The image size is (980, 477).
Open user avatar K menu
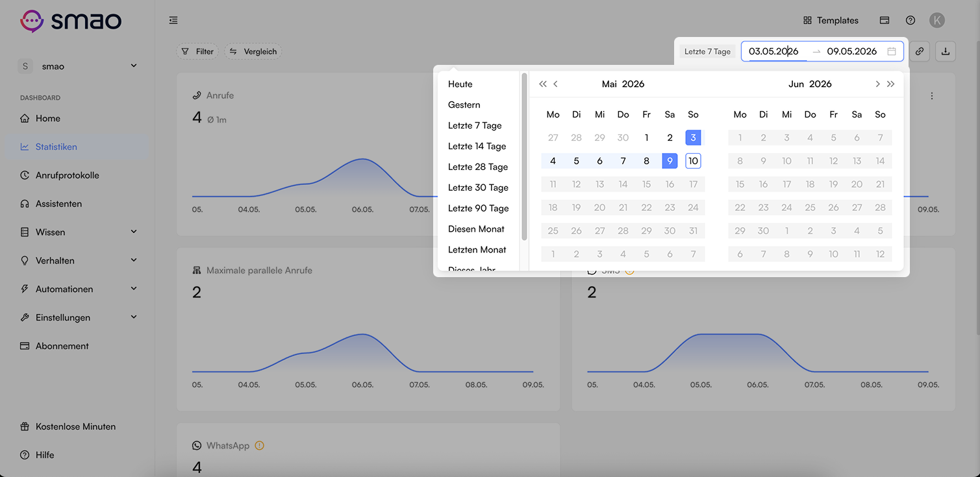click(936, 20)
